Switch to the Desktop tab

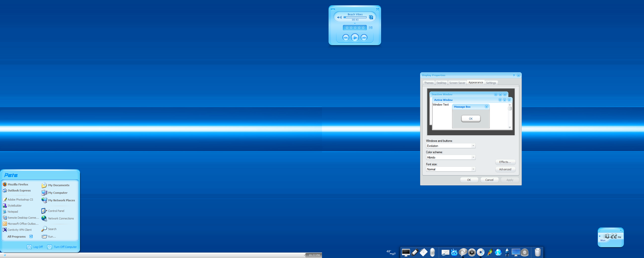click(x=441, y=83)
